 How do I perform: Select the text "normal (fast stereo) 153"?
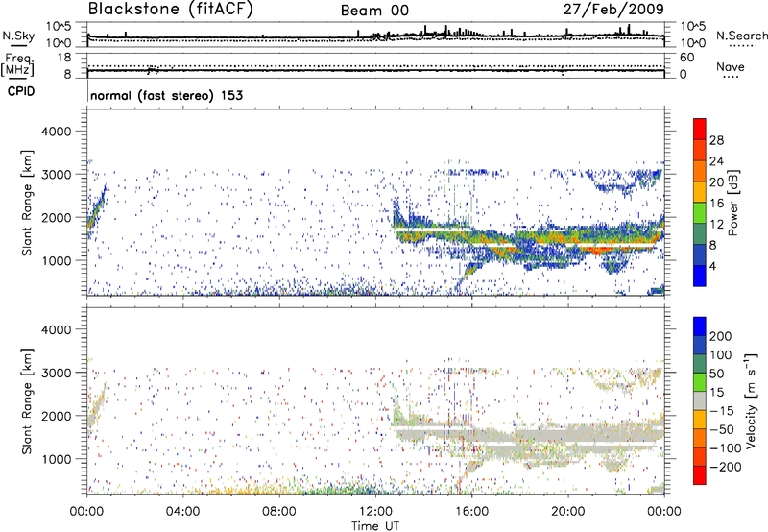coord(166,95)
